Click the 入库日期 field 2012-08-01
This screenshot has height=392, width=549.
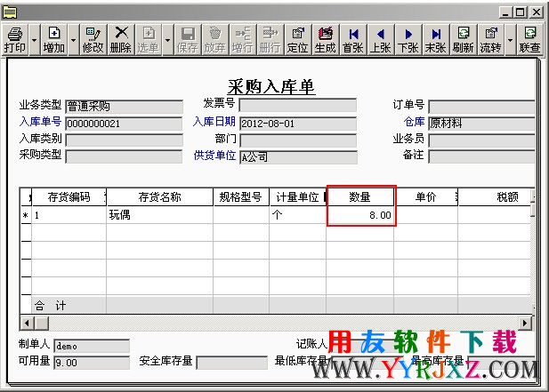[x=298, y=124]
